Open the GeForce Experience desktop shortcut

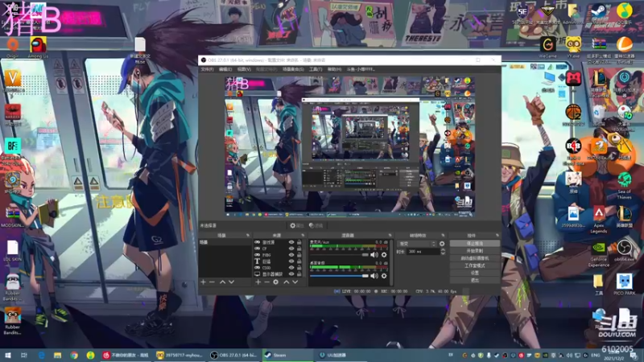pyautogui.click(x=599, y=253)
